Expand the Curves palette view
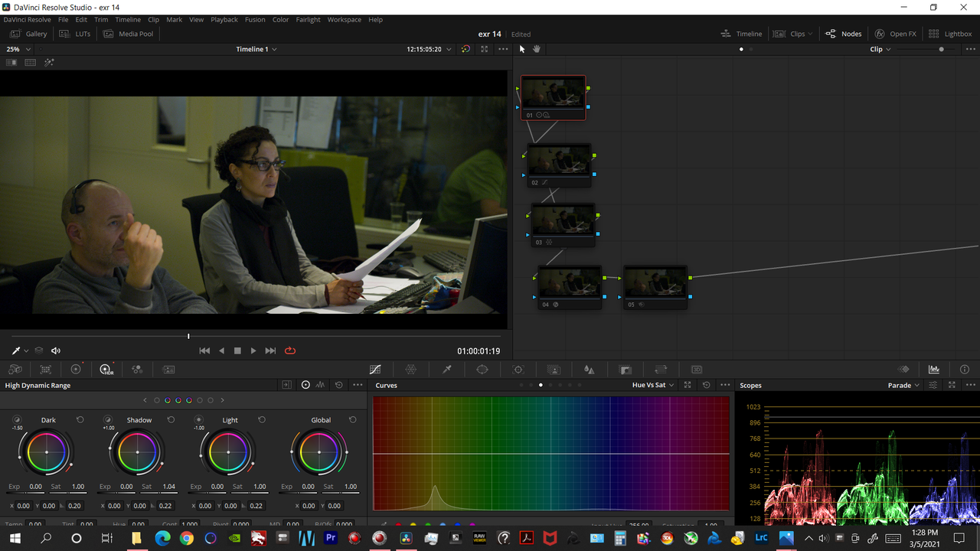 pyautogui.click(x=688, y=385)
